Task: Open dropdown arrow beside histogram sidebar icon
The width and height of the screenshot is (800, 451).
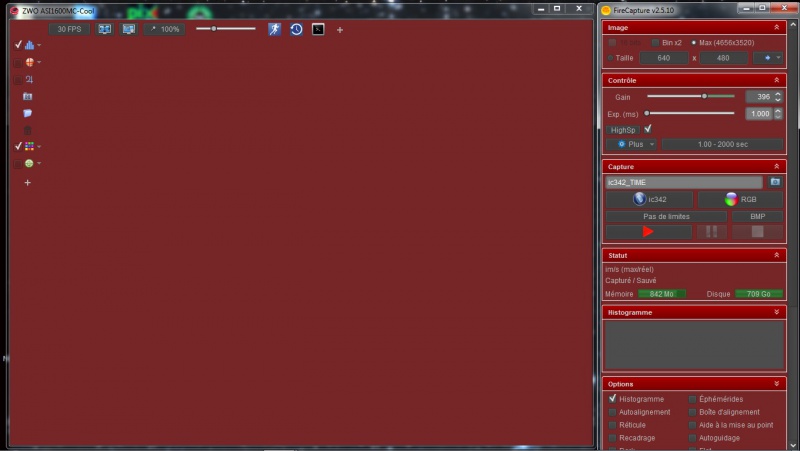Action: (39, 45)
